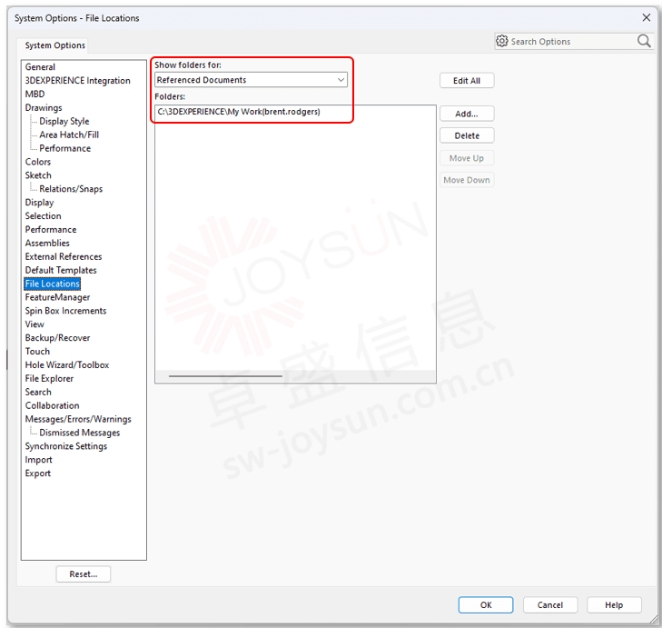
Task: Click the Cancel button
Action: pyautogui.click(x=550, y=605)
